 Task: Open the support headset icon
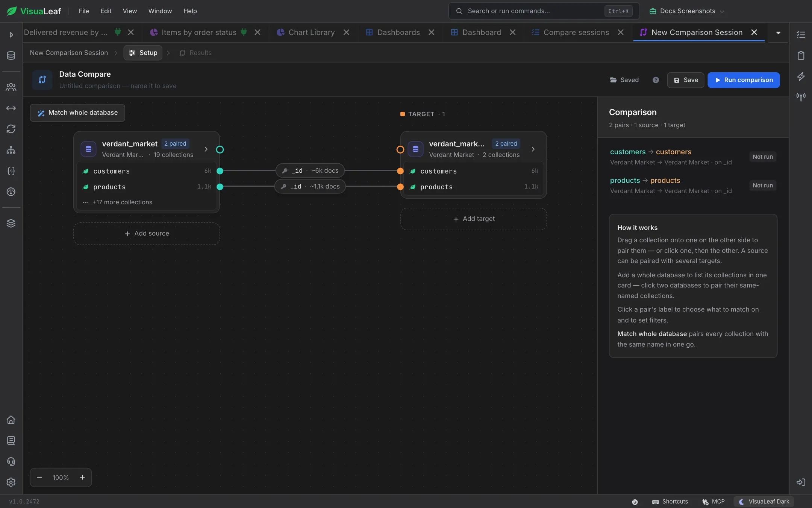pos(11,461)
